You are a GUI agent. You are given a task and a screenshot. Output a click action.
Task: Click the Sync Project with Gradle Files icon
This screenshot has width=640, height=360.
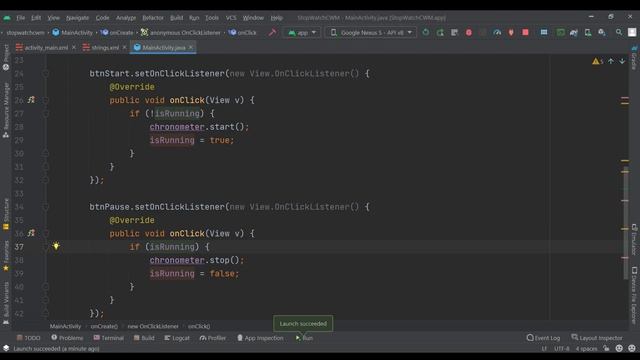[574, 32]
